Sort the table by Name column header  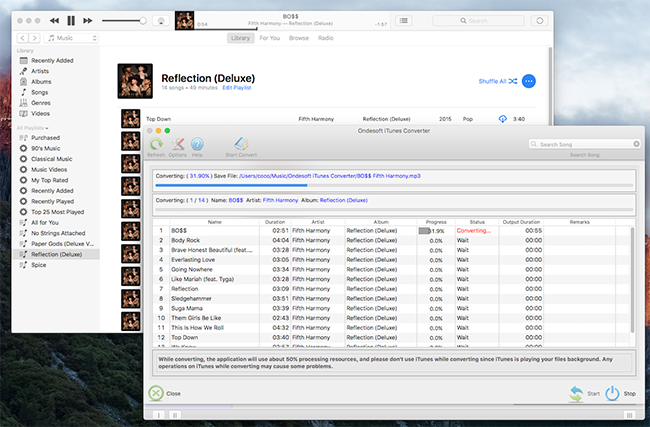click(214, 222)
